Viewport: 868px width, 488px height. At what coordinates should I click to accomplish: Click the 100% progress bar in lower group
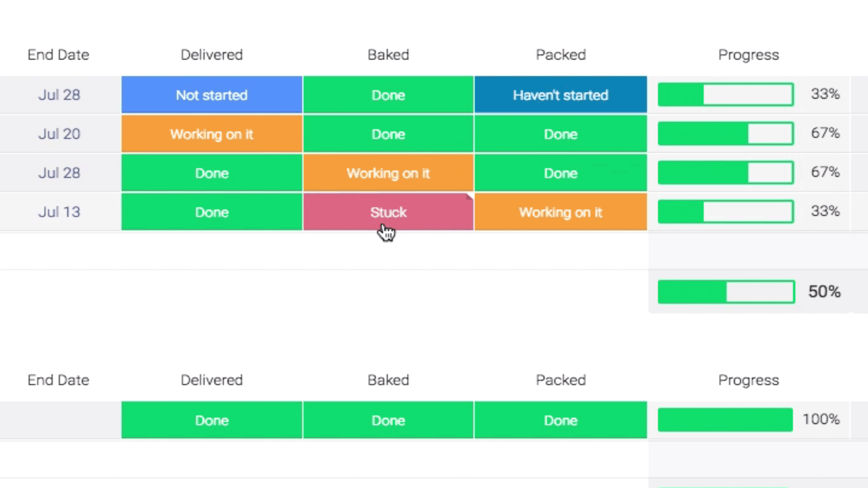tap(726, 420)
